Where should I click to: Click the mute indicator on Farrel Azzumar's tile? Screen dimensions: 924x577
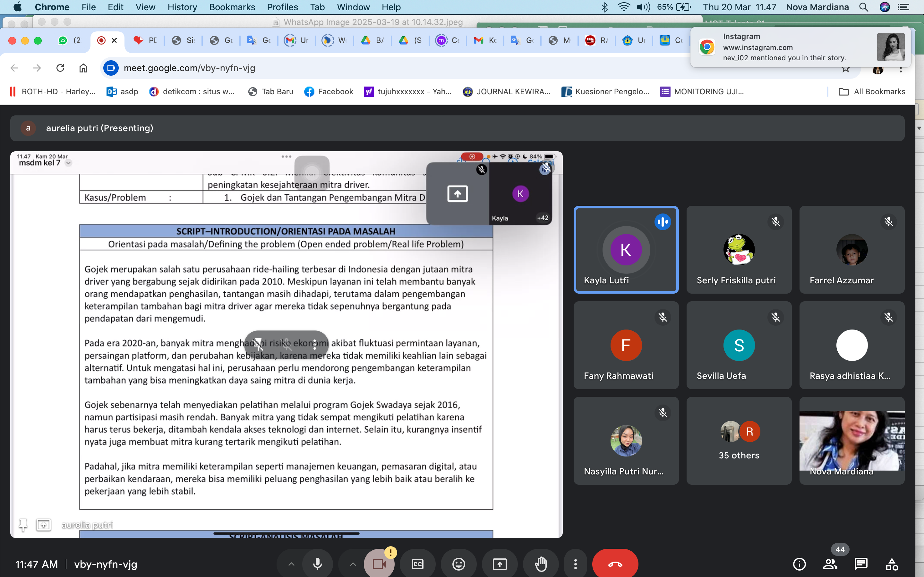[888, 222]
